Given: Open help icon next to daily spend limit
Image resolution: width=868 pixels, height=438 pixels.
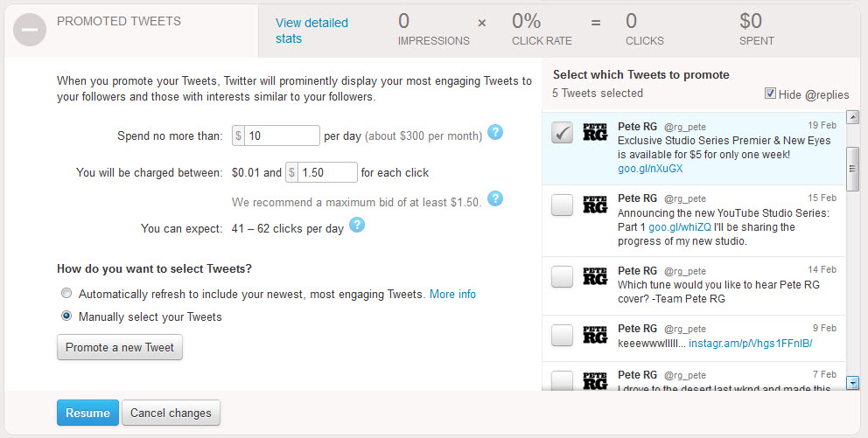Looking at the screenshot, I should [x=495, y=133].
